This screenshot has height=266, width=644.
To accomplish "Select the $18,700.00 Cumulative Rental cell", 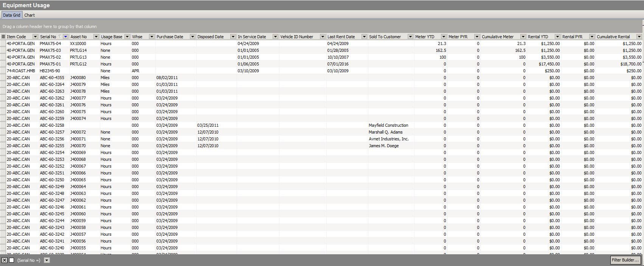I will coord(619,64).
